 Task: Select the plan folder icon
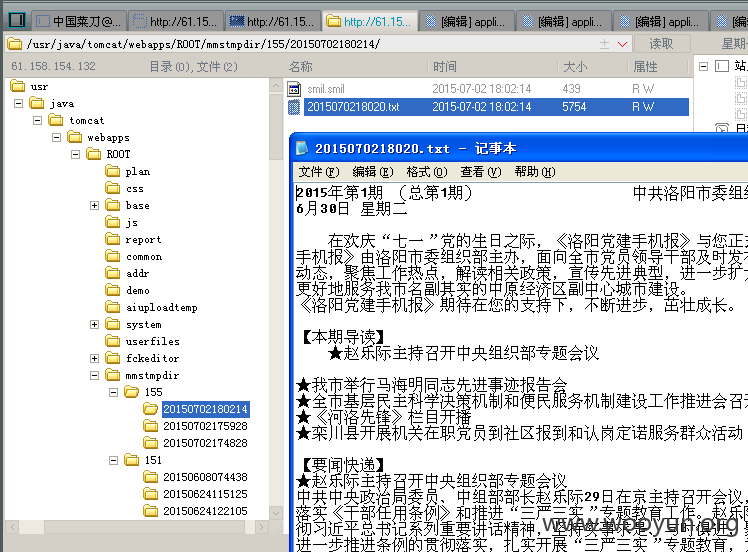(113, 171)
